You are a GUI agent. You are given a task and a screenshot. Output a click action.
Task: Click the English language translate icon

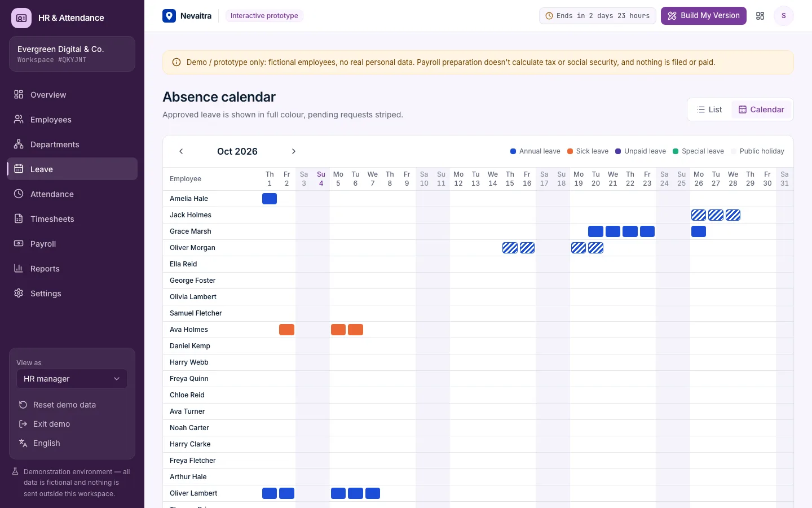click(23, 443)
